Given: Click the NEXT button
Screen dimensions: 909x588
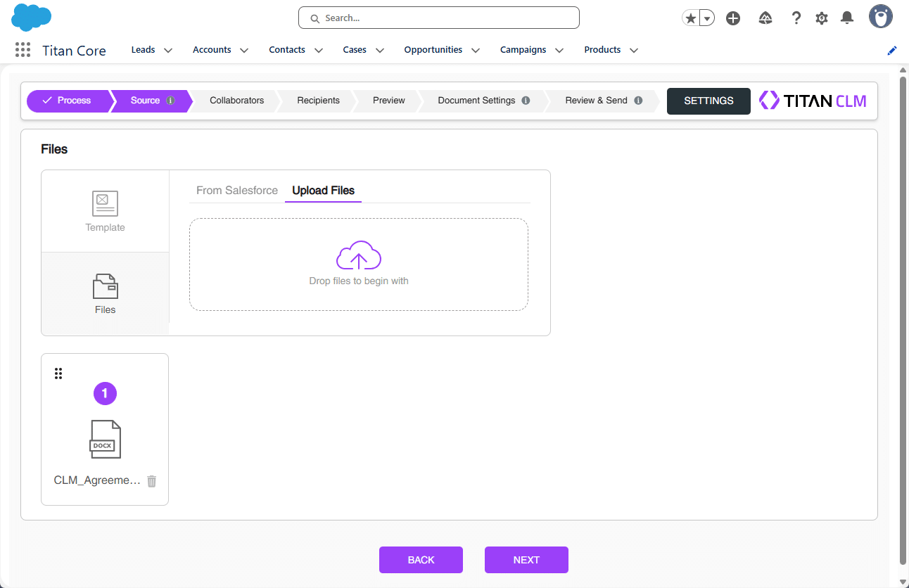Looking at the screenshot, I should pos(526,559).
